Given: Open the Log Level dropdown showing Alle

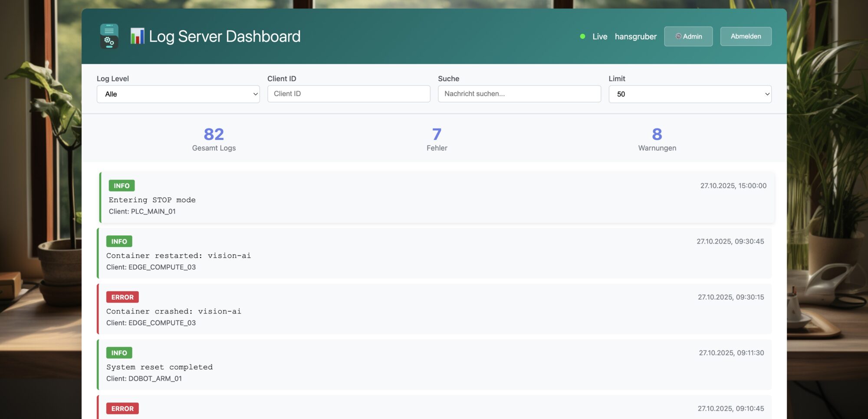Looking at the screenshot, I should tap(178, 94).
